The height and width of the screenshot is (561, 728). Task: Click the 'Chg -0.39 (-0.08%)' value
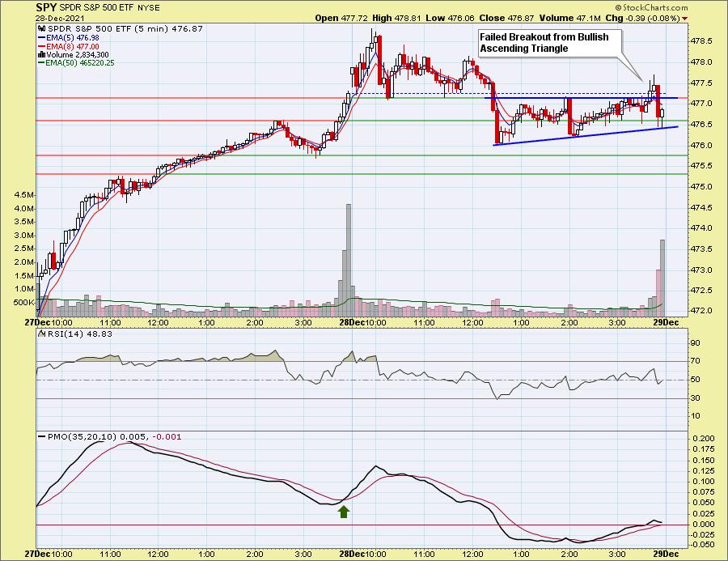pyautogui.click(x=643, y=18)
